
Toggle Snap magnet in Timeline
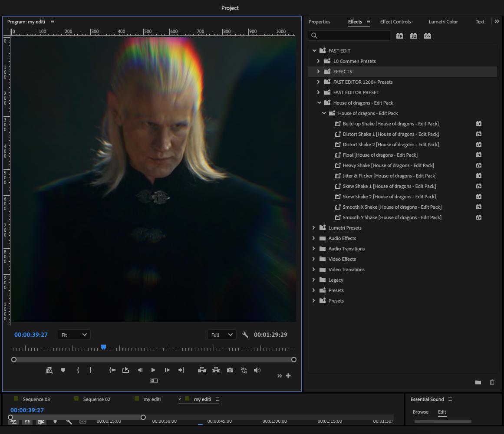pyautogui.click(x=27, y=422)
